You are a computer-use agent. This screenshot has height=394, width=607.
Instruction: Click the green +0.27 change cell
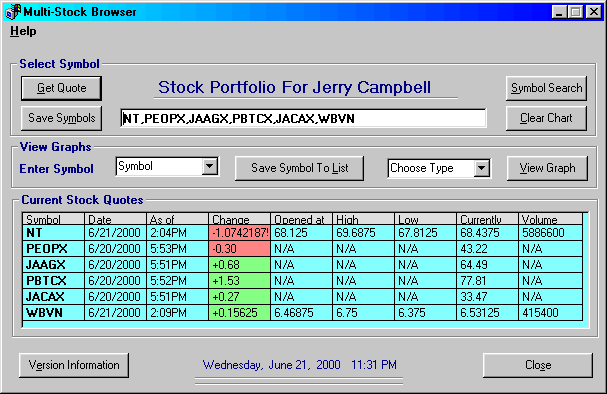click(x=239, y=296)
